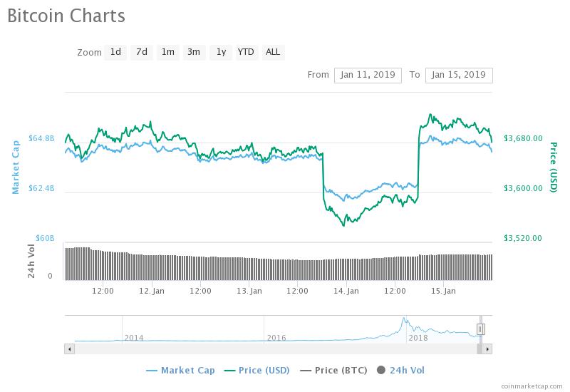Switch zoom to 1y
Image resolution: width=570 pixels, height=392 pixels.
221,52
